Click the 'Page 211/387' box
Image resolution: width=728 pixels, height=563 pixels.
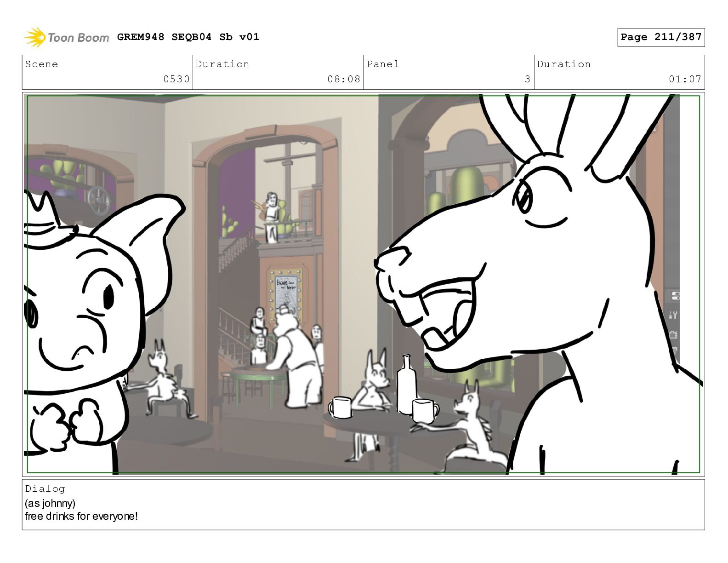[x=661, y=37]
